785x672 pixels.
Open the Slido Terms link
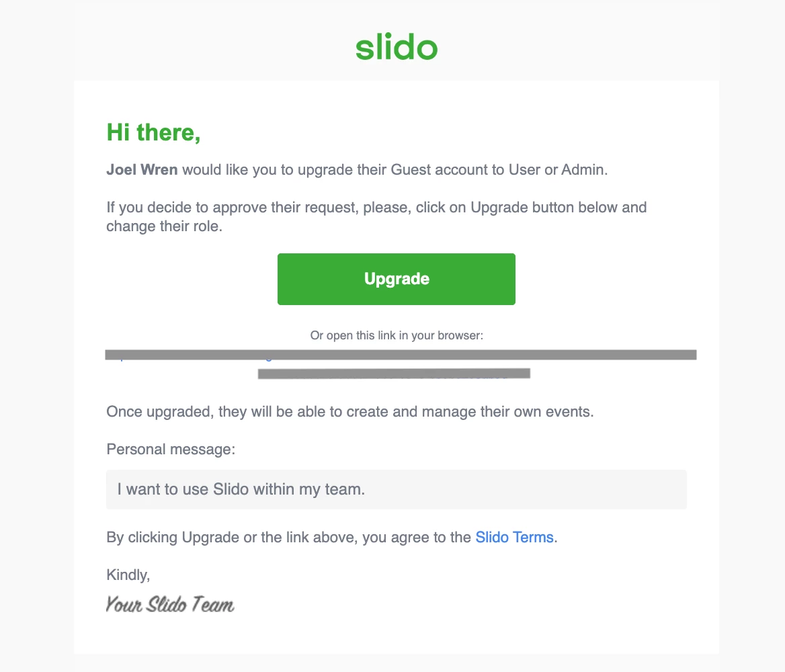point(514,538)
